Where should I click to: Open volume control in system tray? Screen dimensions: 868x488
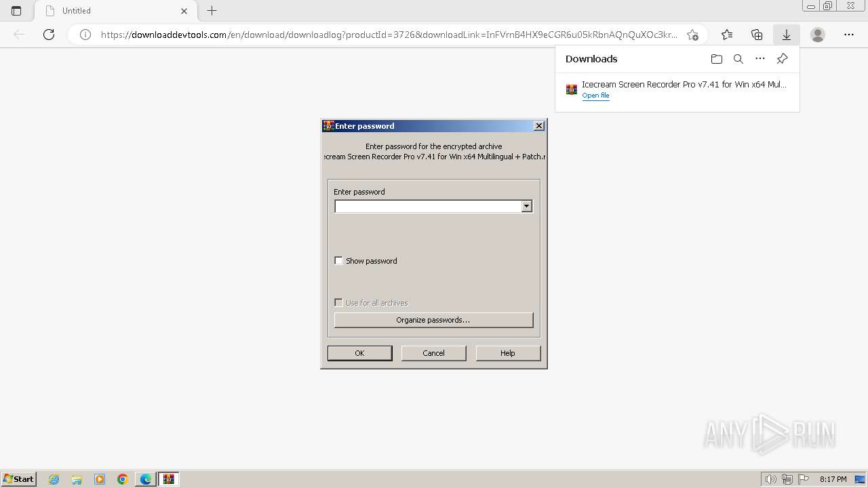(771, 479)
